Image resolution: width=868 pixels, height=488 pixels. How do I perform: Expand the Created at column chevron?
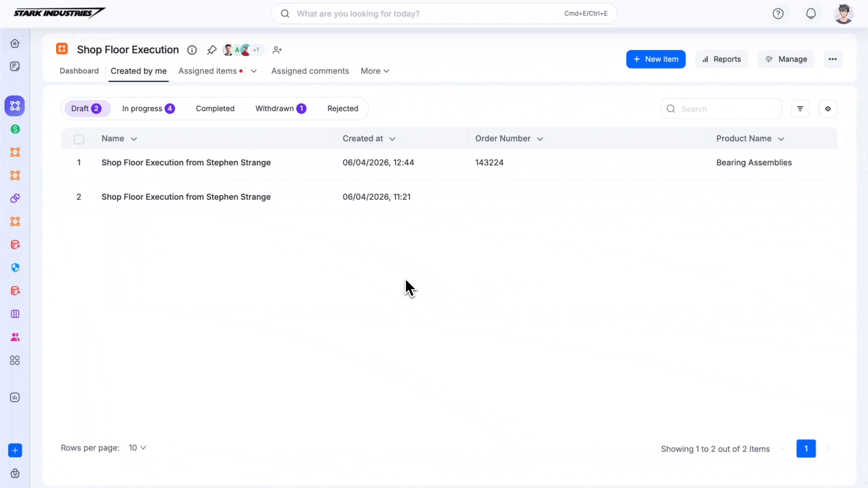pyautogui.click(x=392, y=139)
